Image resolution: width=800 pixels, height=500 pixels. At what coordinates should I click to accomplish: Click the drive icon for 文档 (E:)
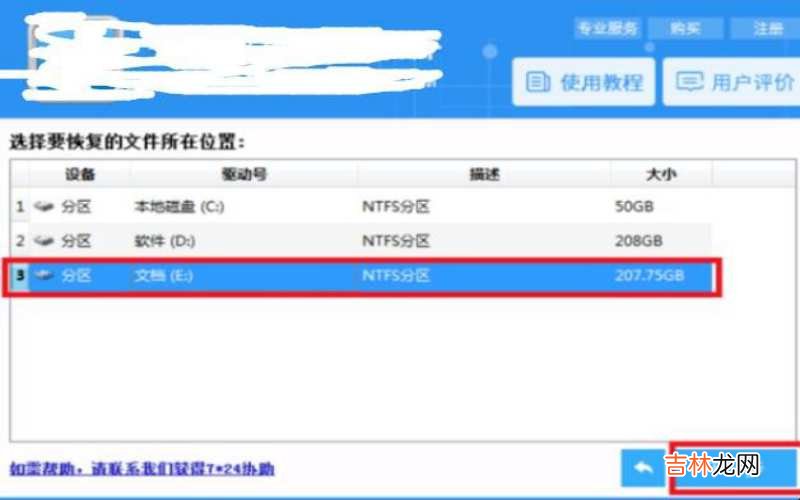point(44,276)
